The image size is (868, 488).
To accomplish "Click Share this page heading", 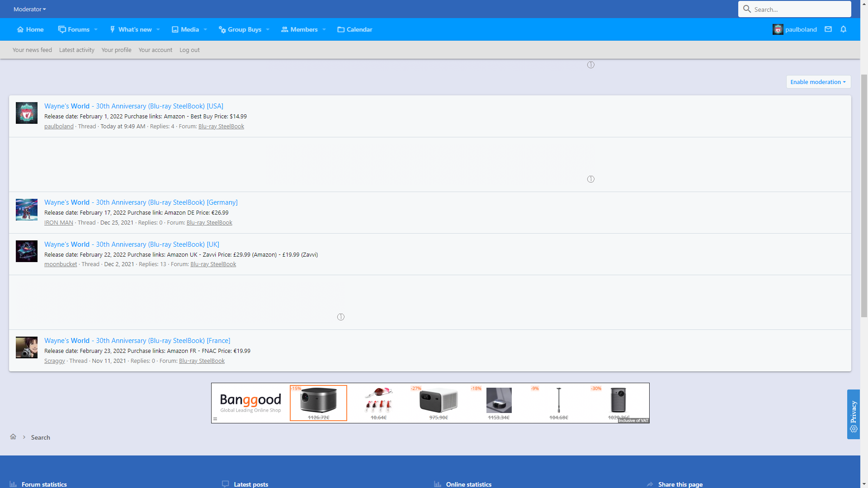I will click(680, 484).
